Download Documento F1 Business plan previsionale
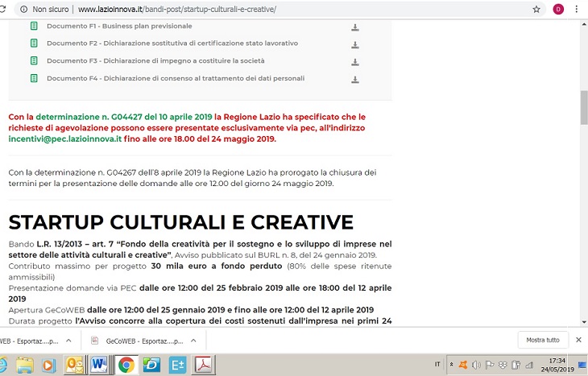Image resolution: width=588 pixels, height=376 pixels. click(x=355, y=27)
